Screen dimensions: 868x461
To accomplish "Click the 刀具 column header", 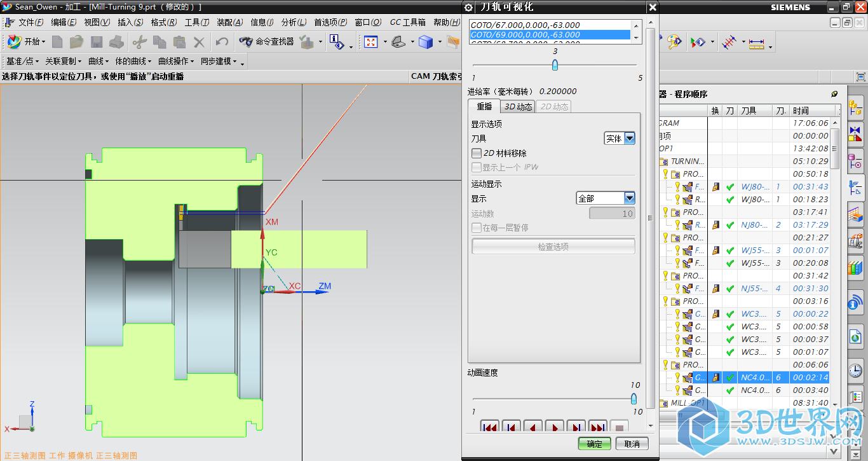I will [x=756, y=111].
